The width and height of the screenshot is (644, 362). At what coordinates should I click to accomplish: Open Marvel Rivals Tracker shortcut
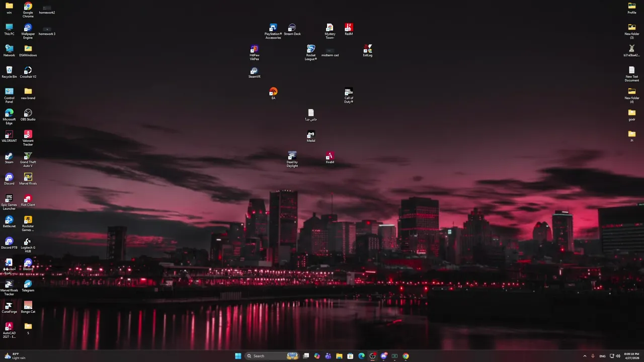click(9, 287)
